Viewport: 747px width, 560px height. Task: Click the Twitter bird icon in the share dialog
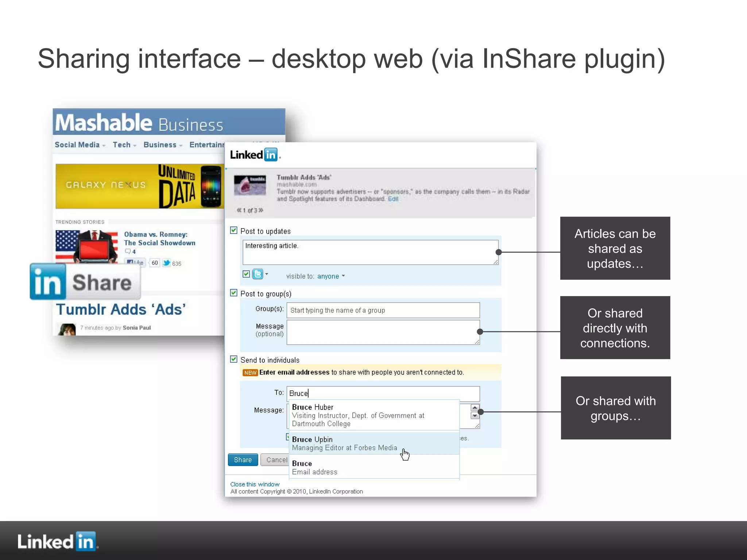(x=258, y=274)
